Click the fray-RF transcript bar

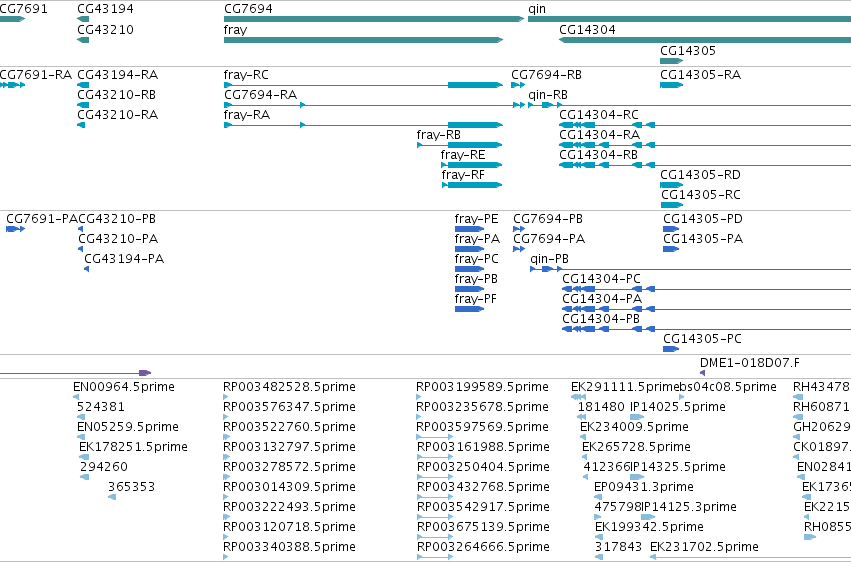point(472,185)
